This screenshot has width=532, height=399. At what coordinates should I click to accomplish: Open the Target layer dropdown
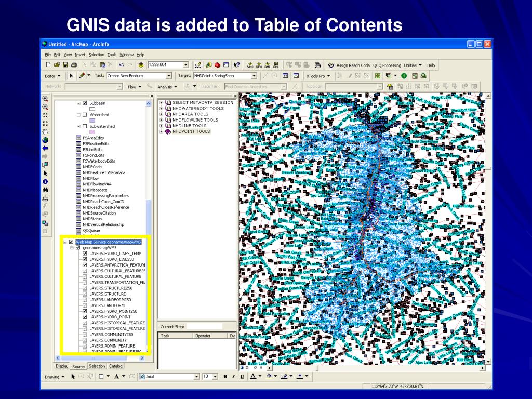coord(254,76)
